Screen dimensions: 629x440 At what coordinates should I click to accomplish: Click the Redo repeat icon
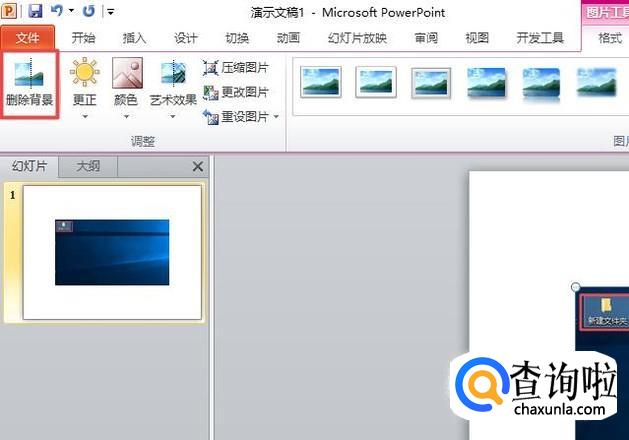click(x=89, y=11)
